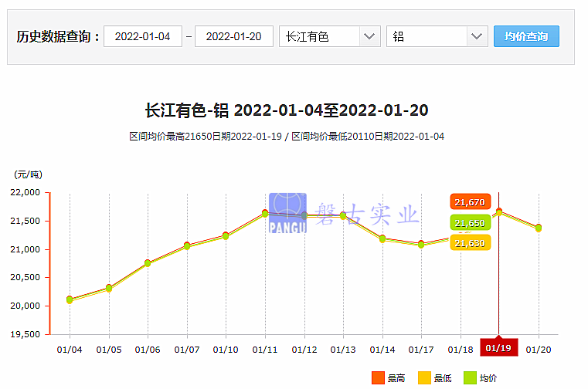Select the 01/07 data point on chart

pos(187,246)
